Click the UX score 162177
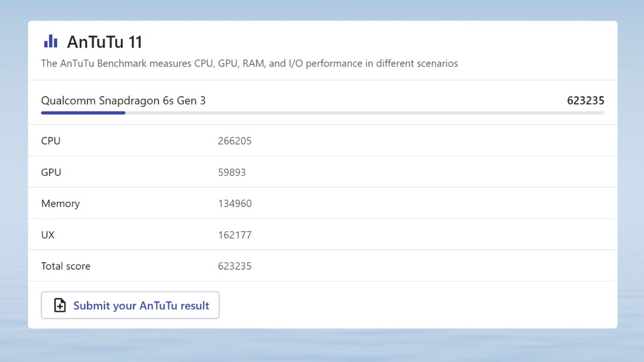Viewport: 644px width, 362px height. point(235,235)
